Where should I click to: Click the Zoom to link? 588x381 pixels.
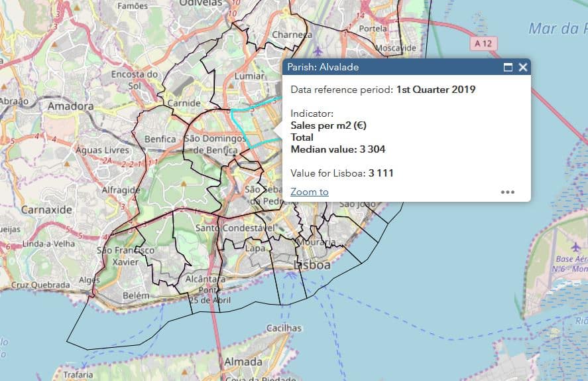(310, 192)
